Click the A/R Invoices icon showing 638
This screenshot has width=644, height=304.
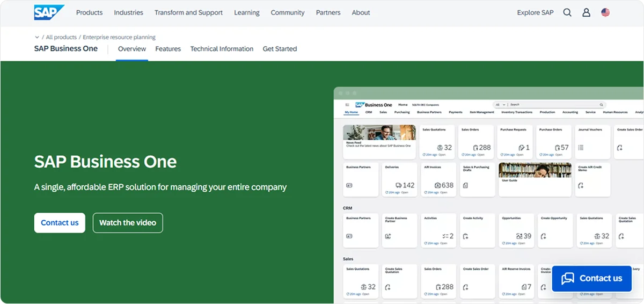tap(437, 185)
